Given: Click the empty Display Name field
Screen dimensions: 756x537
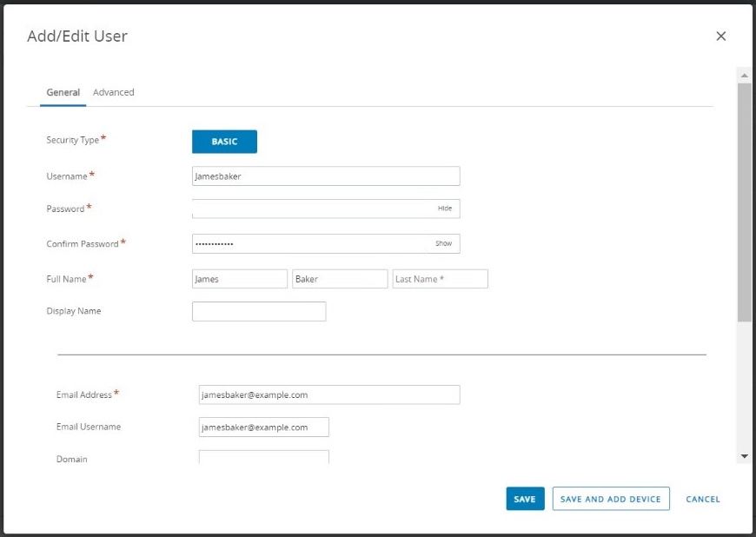Looking at the screenshot, I should coord(258,311).
